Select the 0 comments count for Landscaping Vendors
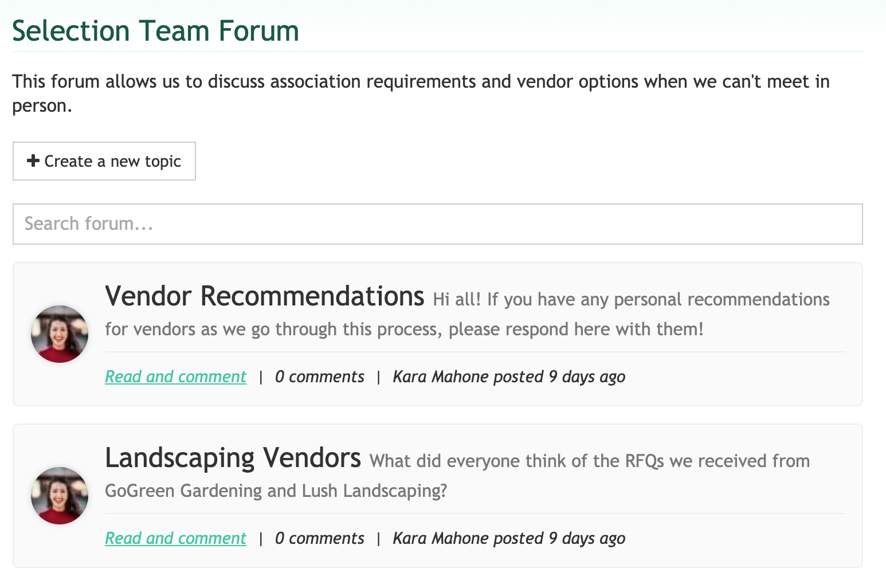Viewport: 886px width, 588px height. [x=319, y=538]
